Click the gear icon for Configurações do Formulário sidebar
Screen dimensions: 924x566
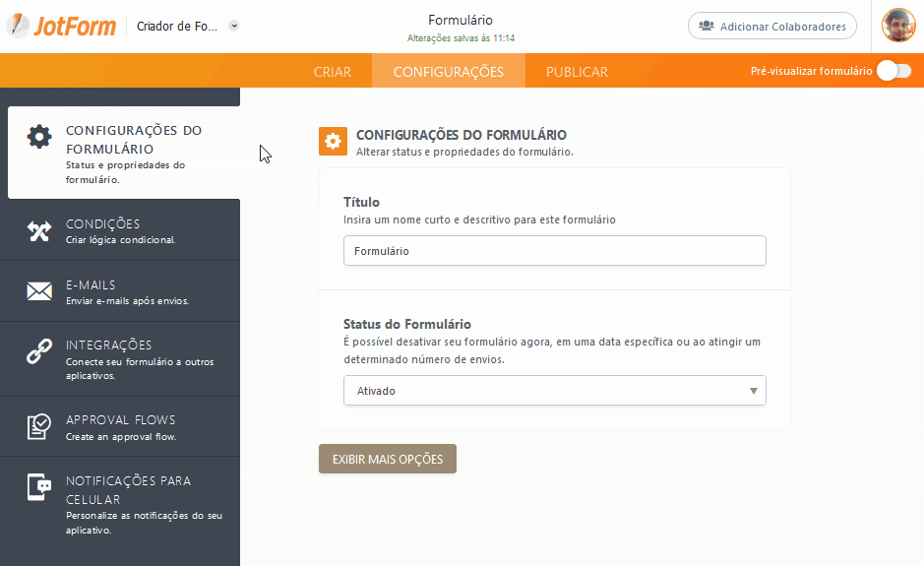[x=39, y=136]
